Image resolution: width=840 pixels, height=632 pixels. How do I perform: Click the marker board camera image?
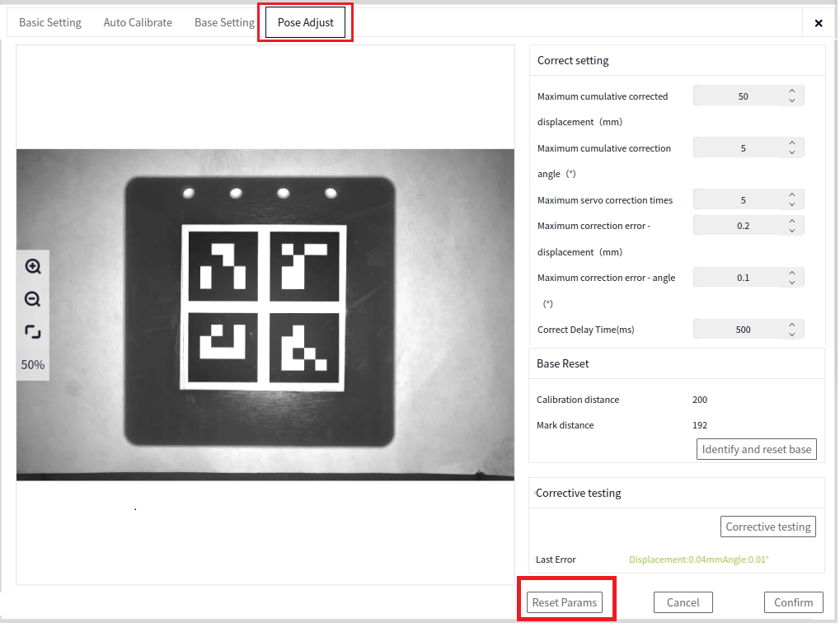pyautogui.click(x=265, y=315)
